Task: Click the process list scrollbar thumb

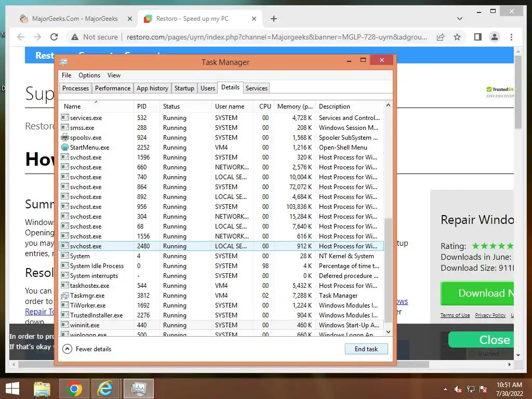Action: click(388, 270)
